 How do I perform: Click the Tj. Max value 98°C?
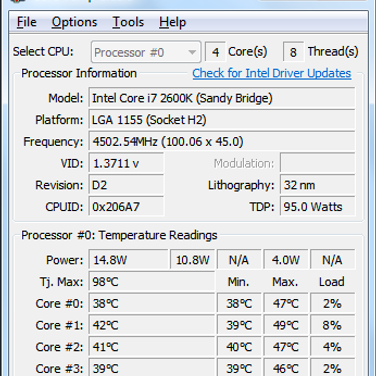coord(152,282)
